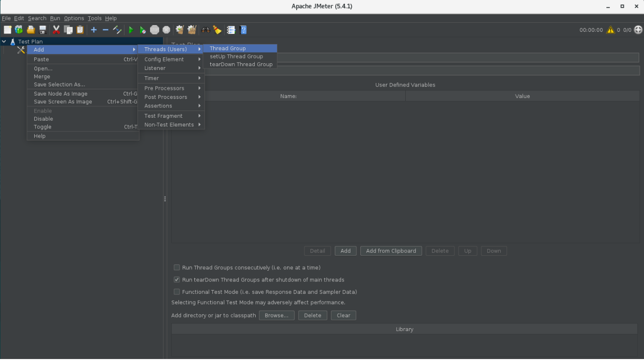Screen dimensions: 644x360
Task: Collapse all nodes with minus icon
Action: pyautogui.click(x=105, y=30)
